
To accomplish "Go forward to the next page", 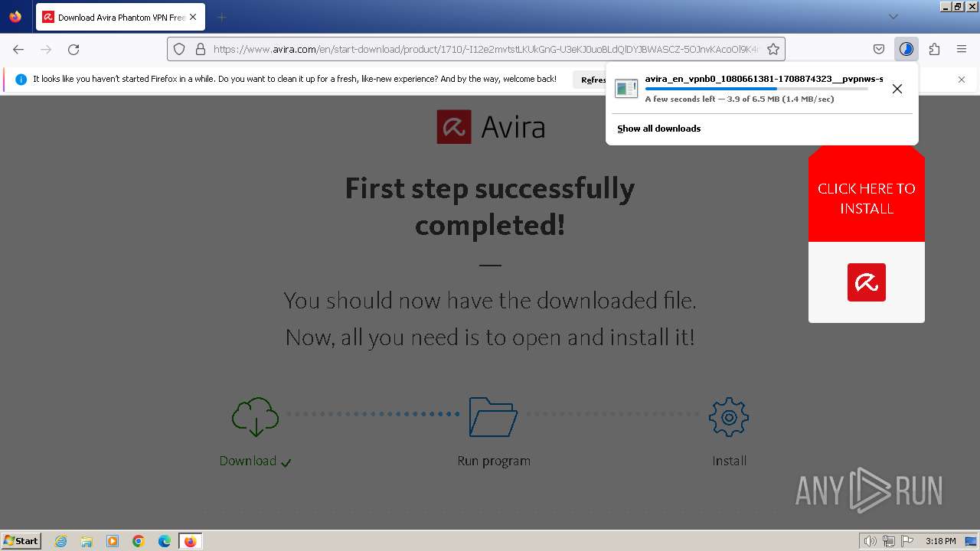I will point(46,49).
